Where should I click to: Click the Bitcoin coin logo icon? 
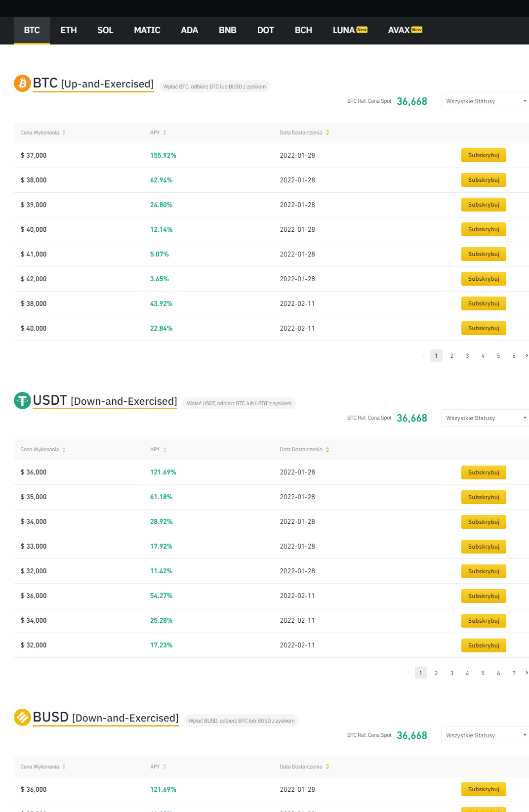click(22, 84)
